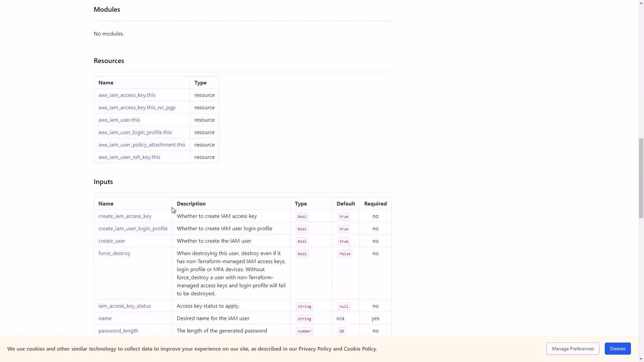Image resolution: width=644 pixels, height=362 pixels.
Task: Select aws_iam_user_ssh_key.this resource link
Action: pos(129,157)
